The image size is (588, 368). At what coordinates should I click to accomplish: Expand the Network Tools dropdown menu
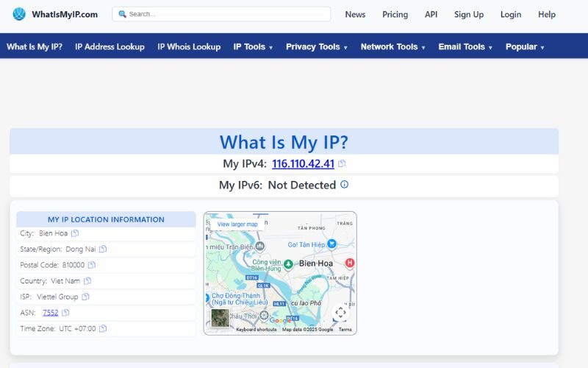[392, 46]
